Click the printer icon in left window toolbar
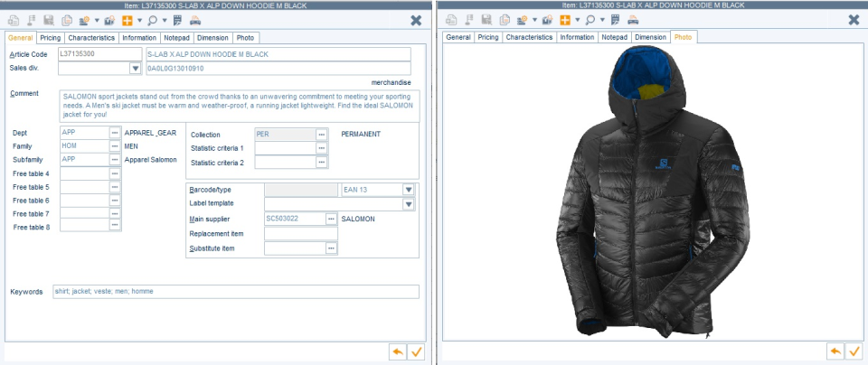Screen dimensions: 868x365 click(x=196, y=19)
